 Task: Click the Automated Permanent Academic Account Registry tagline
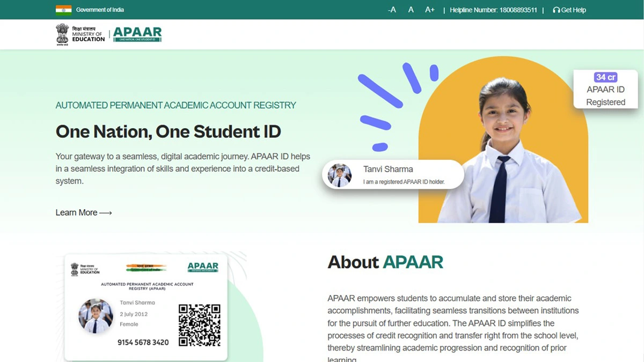[x=175, y=105]
